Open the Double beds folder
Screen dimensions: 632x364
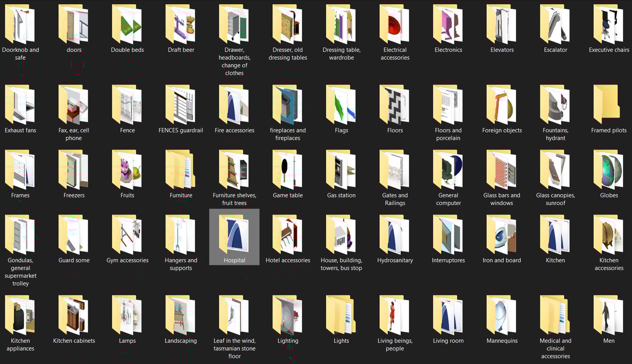(127, 24)
